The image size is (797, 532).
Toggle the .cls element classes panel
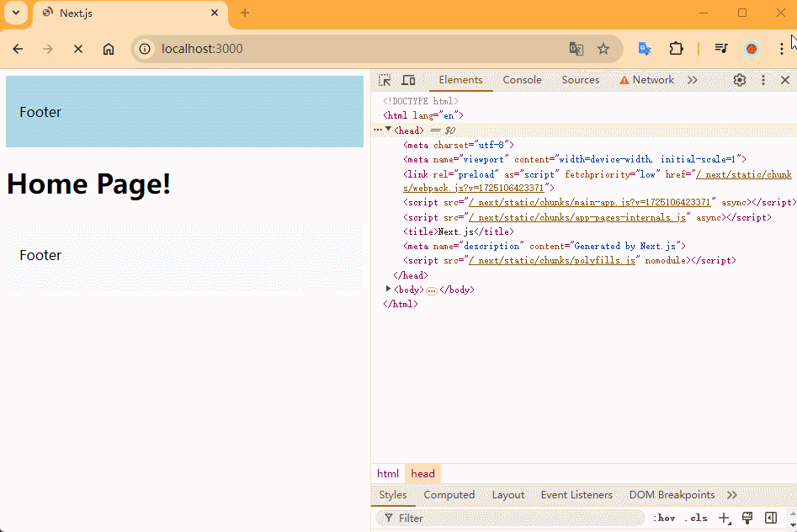click(696, 518)
